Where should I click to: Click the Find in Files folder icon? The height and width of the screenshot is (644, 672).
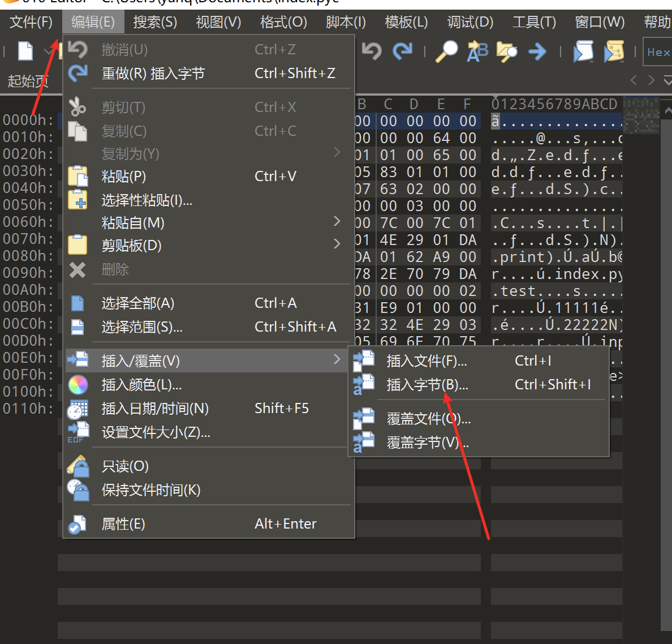[x=507, y=51]
